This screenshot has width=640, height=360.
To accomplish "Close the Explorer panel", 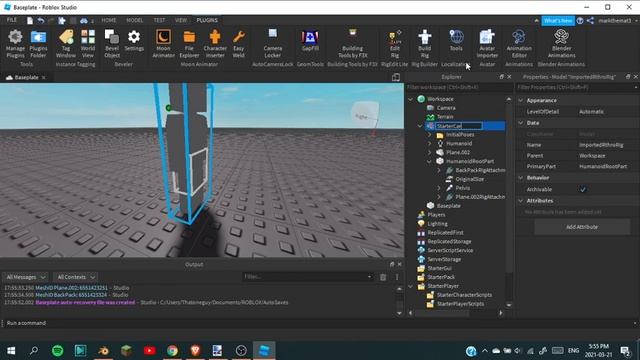I will coord(509,77).
